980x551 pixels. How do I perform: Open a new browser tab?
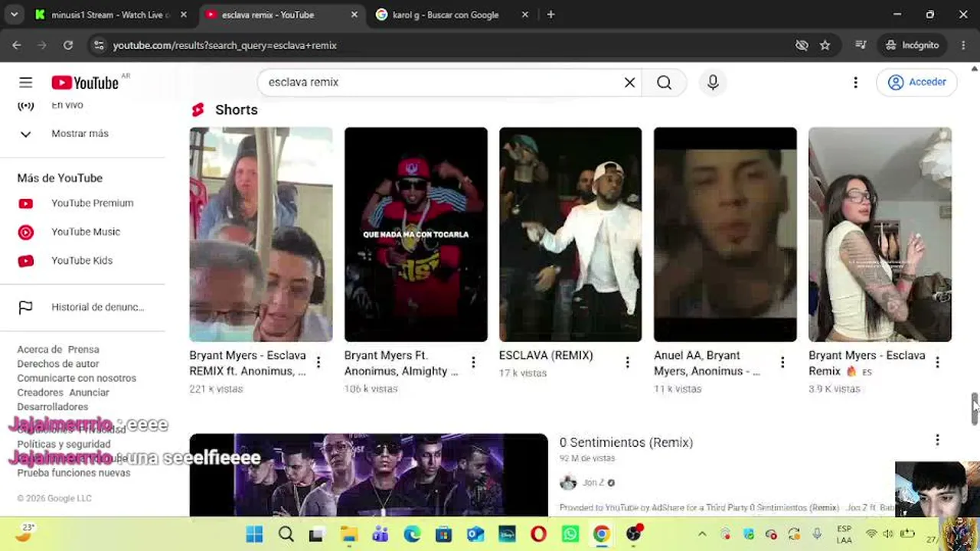550,15
